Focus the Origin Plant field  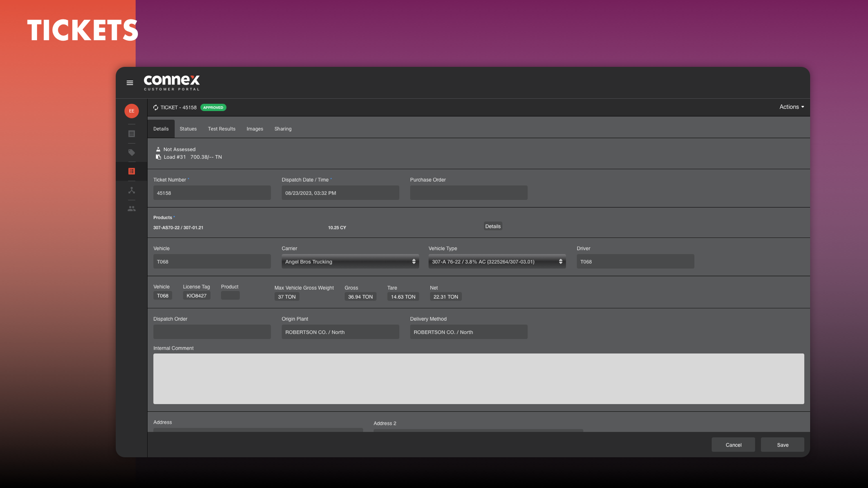(x=340, y=332)
